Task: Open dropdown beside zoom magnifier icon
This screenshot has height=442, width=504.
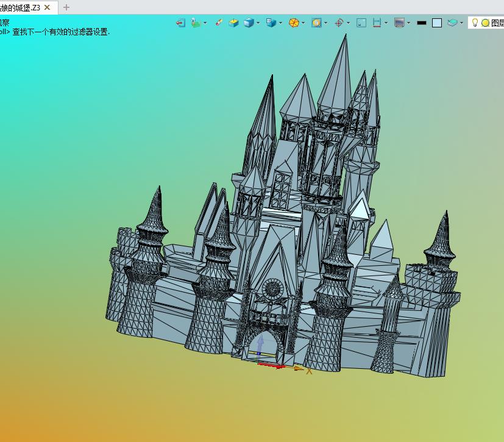Action: click(x=326, y=23)
